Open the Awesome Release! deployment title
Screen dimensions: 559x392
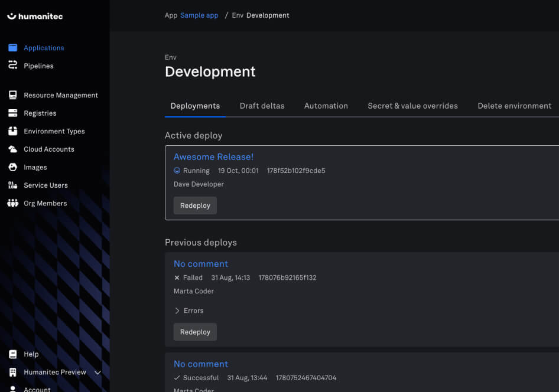213,156
